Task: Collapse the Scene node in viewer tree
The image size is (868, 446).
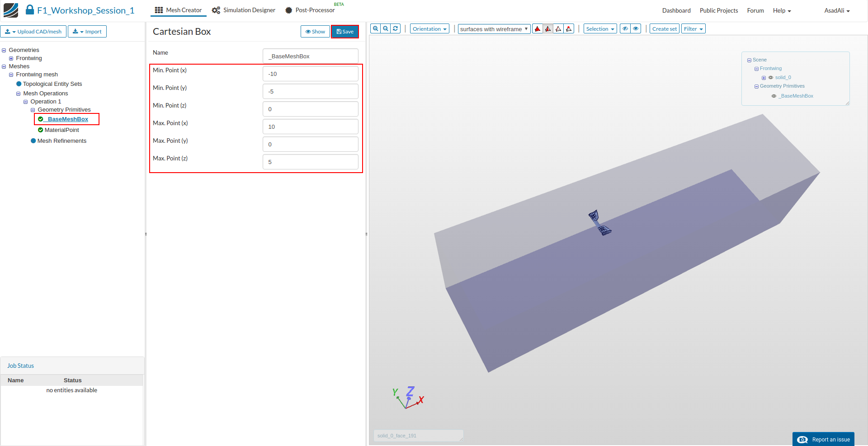Action: tap(749, 61)
